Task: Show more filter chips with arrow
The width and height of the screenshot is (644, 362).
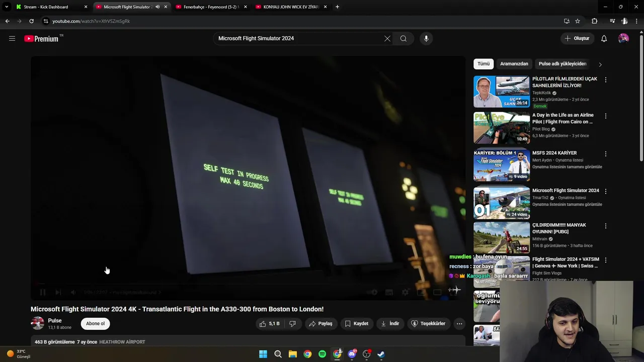Action: coord(600,64)
